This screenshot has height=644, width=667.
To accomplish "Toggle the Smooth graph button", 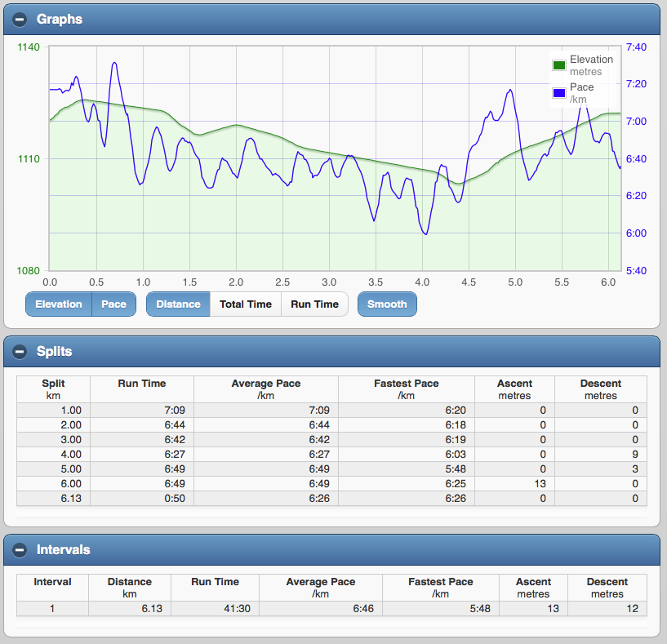I will click(x=387, y=304).
